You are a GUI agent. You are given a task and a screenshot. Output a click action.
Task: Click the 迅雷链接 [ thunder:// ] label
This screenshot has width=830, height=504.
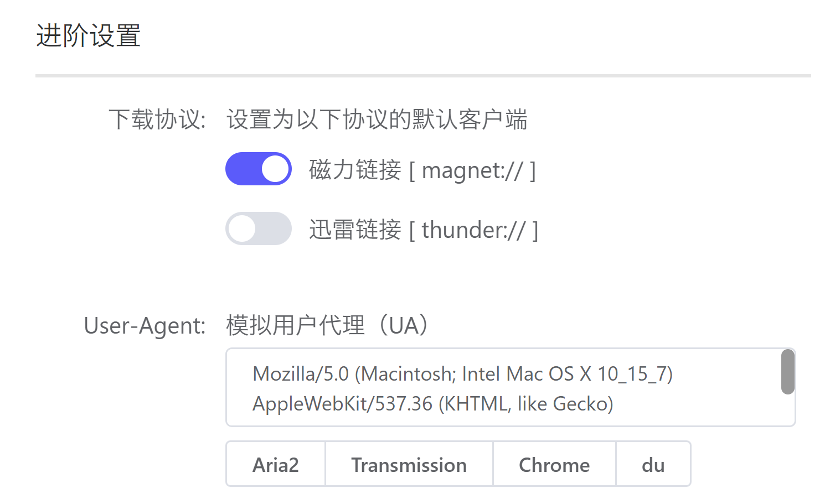[x=423, y=230]
